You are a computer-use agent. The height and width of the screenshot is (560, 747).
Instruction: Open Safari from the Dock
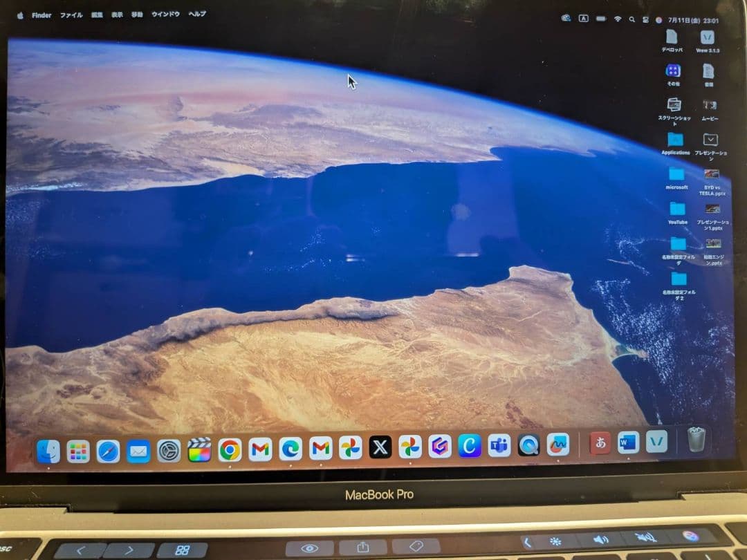pyautogui.click(x=107, y=449)
